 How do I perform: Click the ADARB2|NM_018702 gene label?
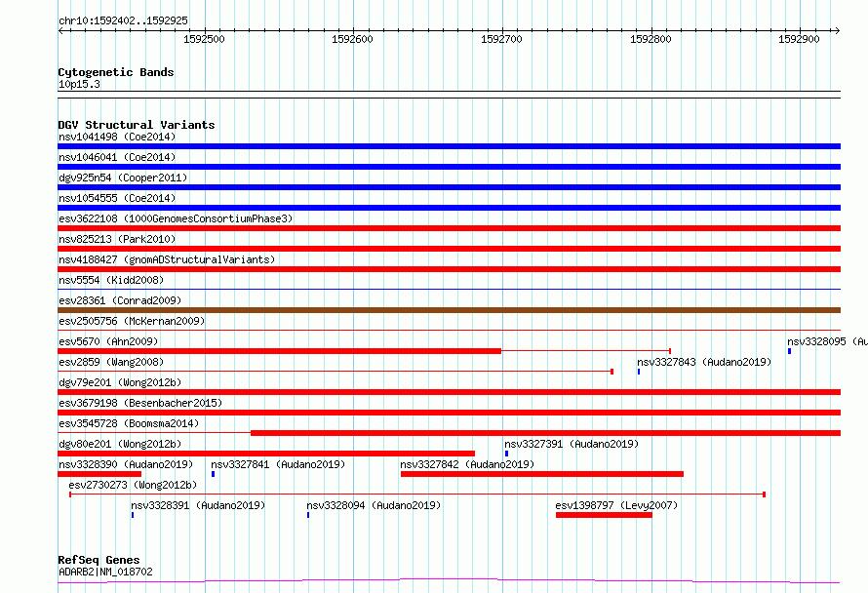click(105, 572)
